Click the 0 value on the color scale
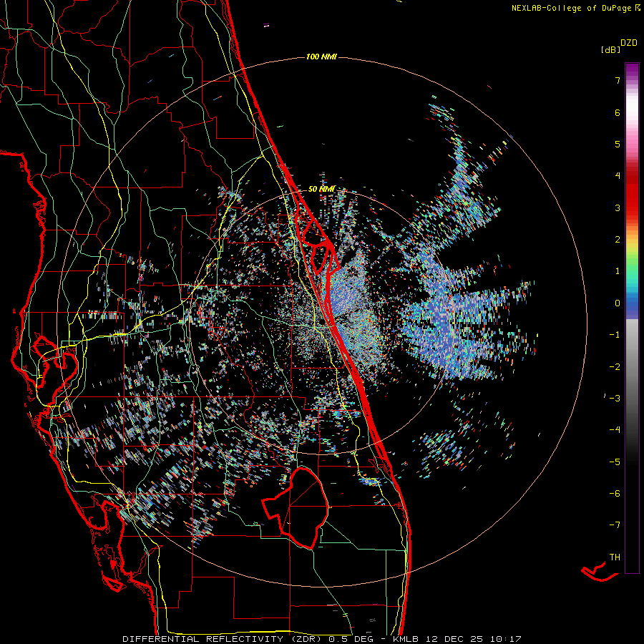This screenshot has height=644, width=644. coord(618,303)
